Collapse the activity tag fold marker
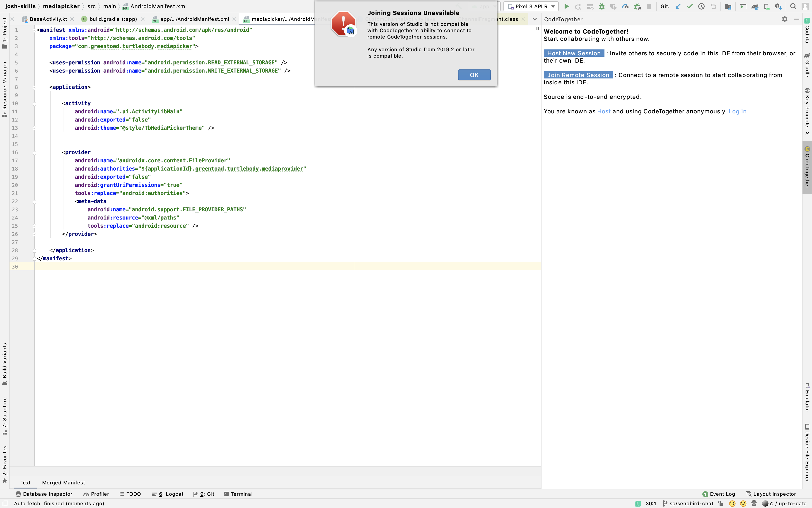The width and height of the screenshot is (812, 508). tap(34, 103)
